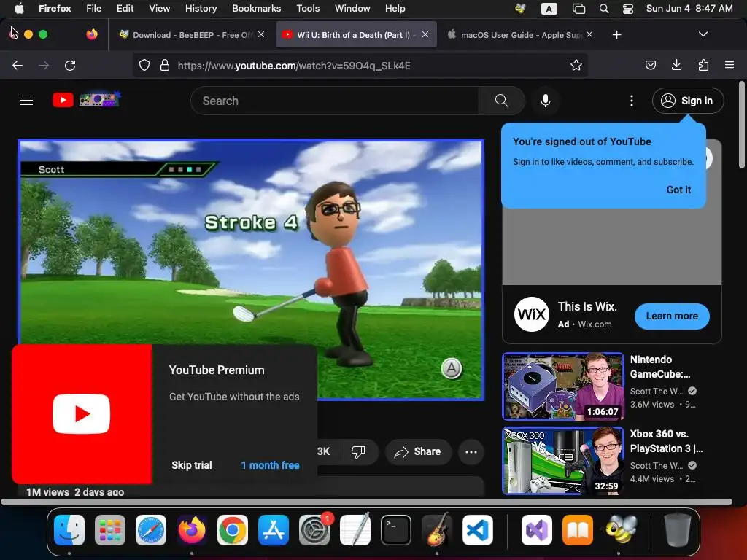Click the page vertical scrollbar
This screenshot has height=560, width=747.
(x=741, y=125)
